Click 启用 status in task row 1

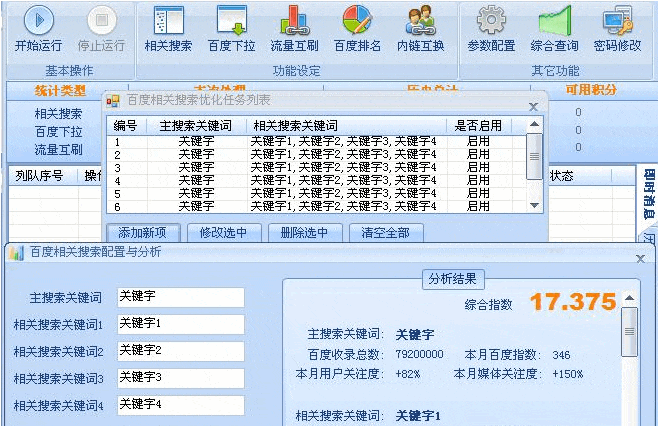point(478,141)
